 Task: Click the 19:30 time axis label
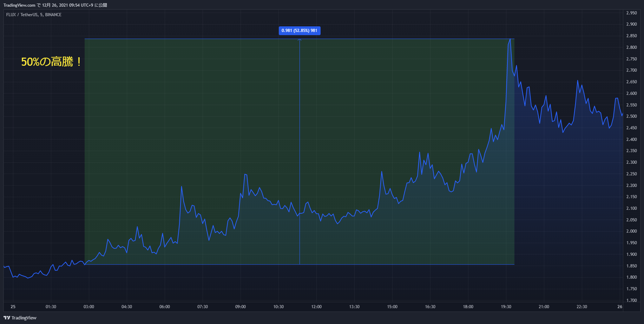[506, 307]
